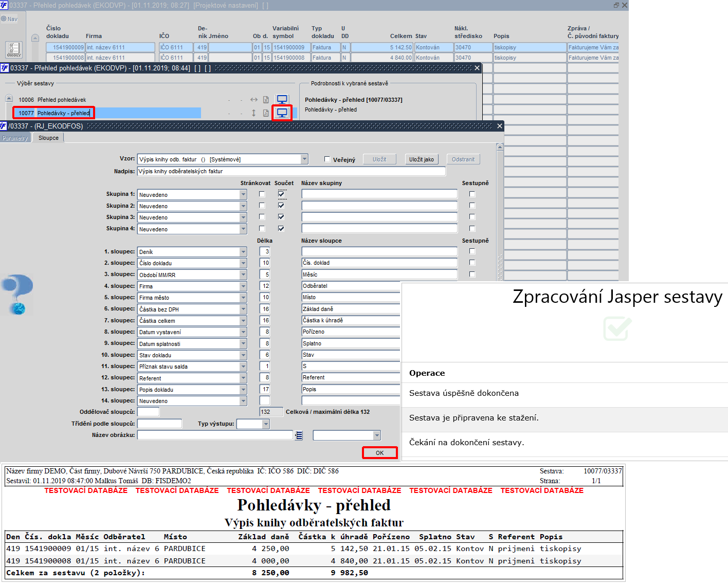This screenshot has width=728, height=585.
Task: Open the 14. sloupec Neuvedeno dropdown
Action: coord(243,401)
